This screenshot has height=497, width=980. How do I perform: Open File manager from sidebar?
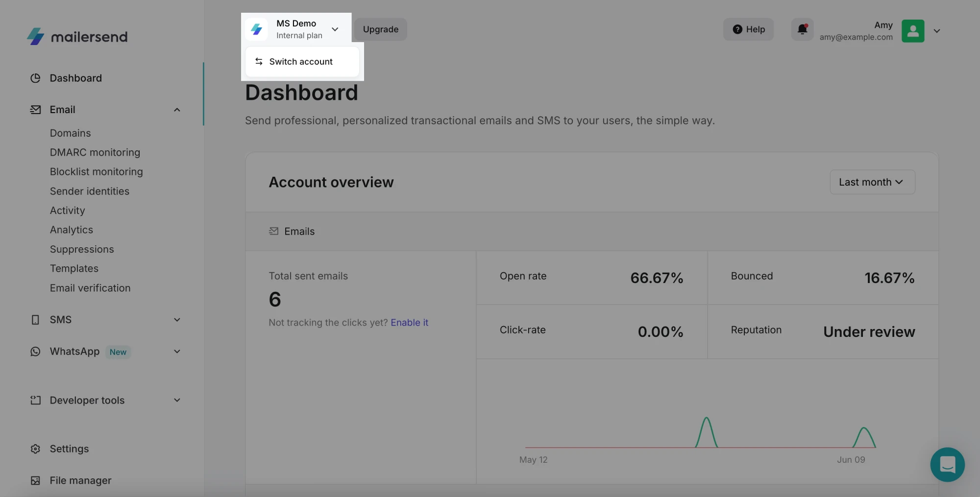[x=80, y=481]
